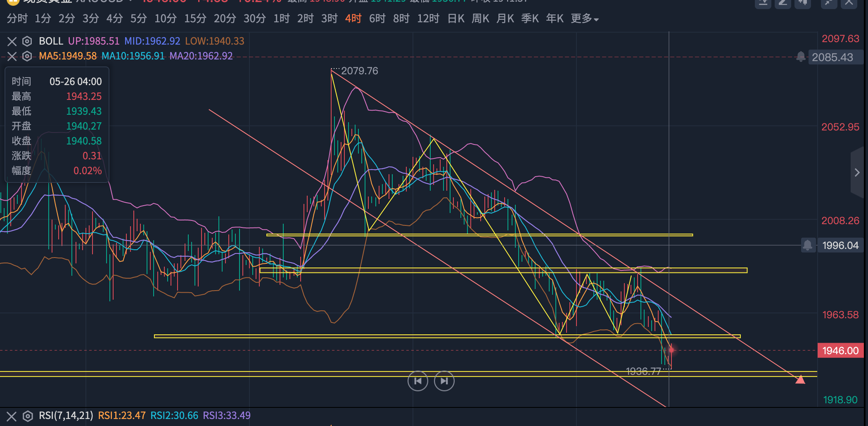This screenshot has height=426, width=868.
Task: Select candlestick chart type icon at top
Action: (803, 2)
